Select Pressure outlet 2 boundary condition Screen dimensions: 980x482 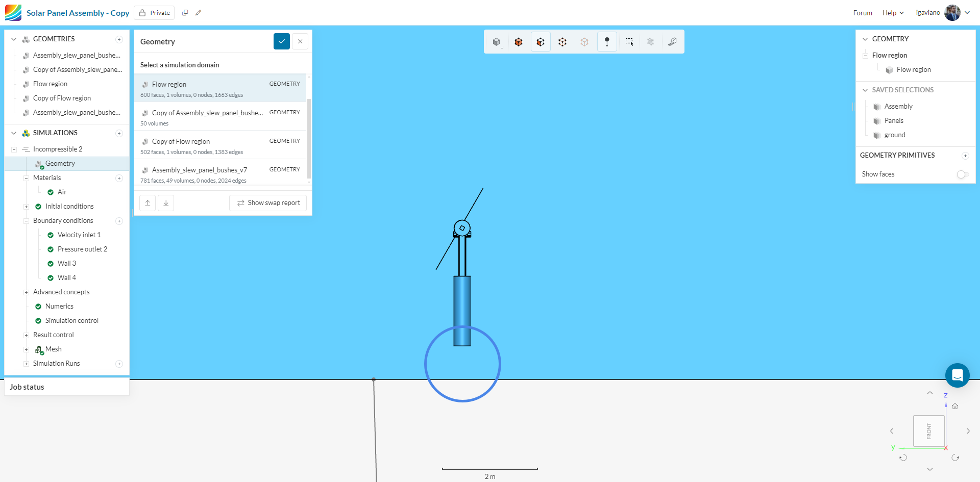point(82,249)
